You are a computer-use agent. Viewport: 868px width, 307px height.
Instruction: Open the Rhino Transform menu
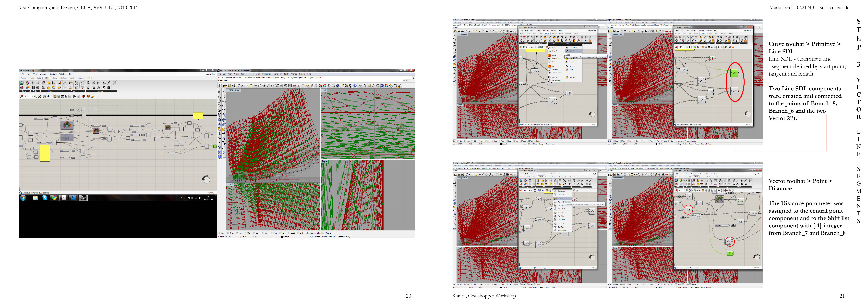pos(277,74)
